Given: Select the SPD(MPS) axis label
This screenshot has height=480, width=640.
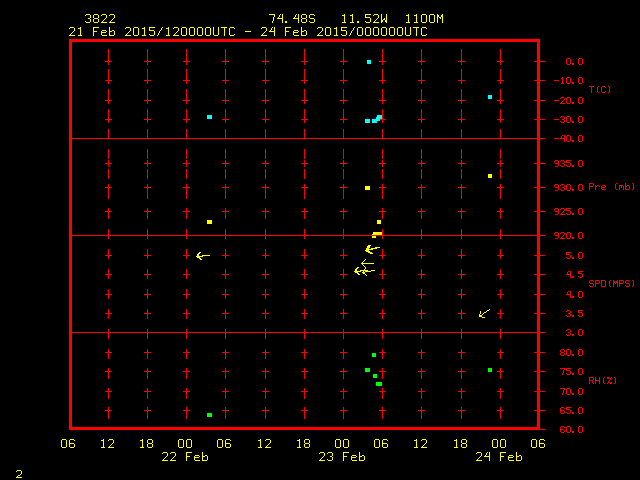Looking at the screenshot, I should point(611,284).
